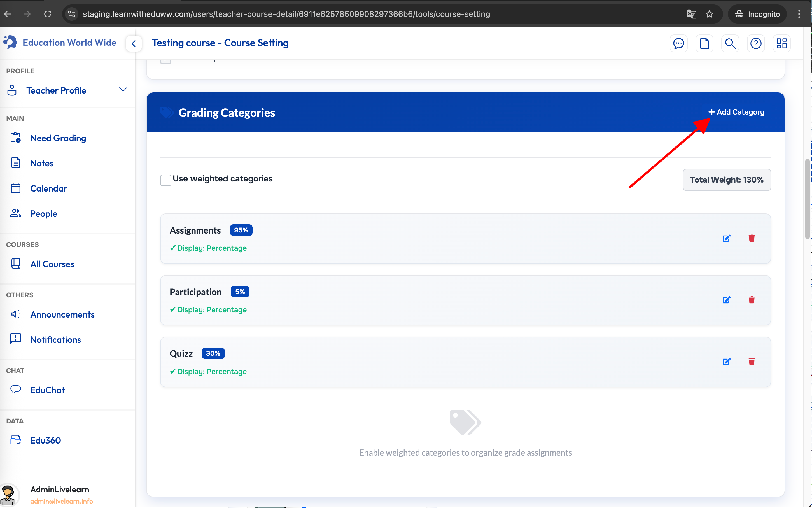Screen dimensions: 812x508
Task: Go to Need Grading menu item
Action: pos(58,138)
